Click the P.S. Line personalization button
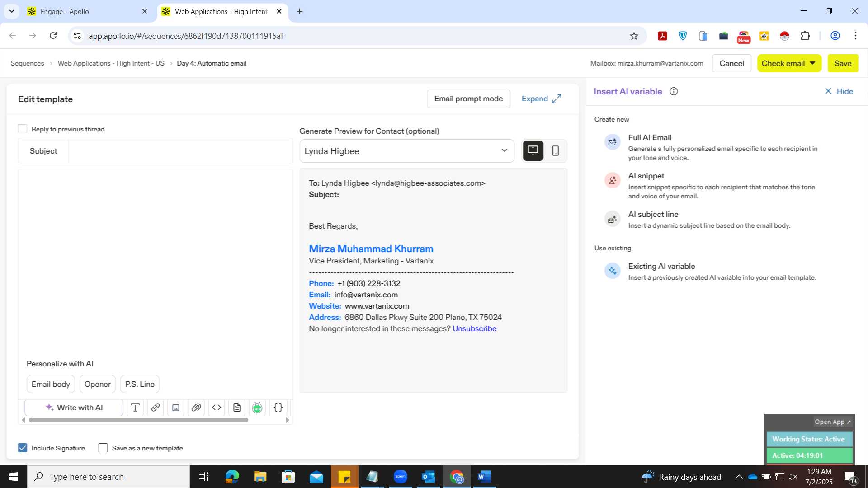Screen dimensions: 868x488 140,385
